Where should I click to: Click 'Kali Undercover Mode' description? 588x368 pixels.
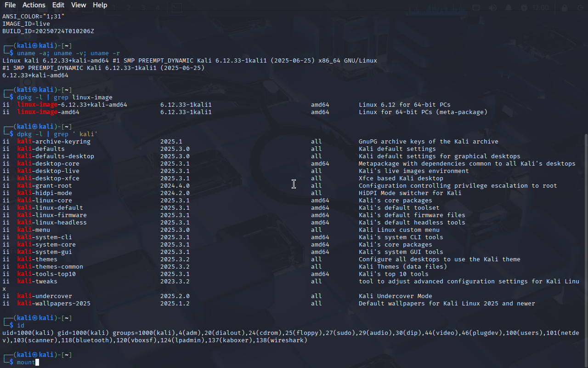tap(396, 296)
